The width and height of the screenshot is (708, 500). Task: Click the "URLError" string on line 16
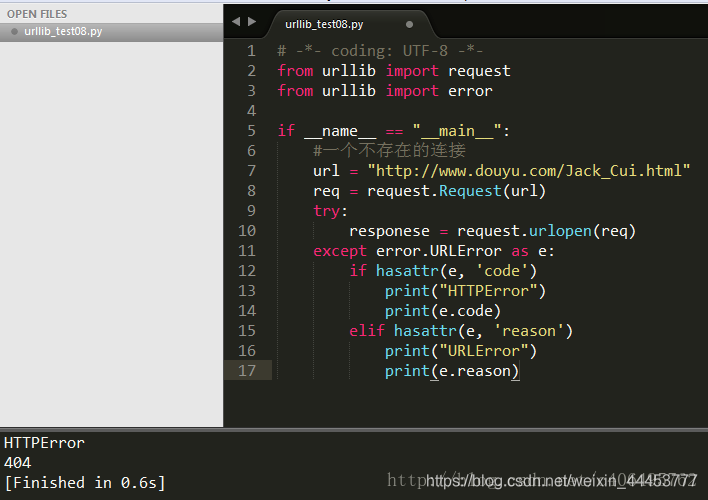pyautogui.click(x=483, y=351)
